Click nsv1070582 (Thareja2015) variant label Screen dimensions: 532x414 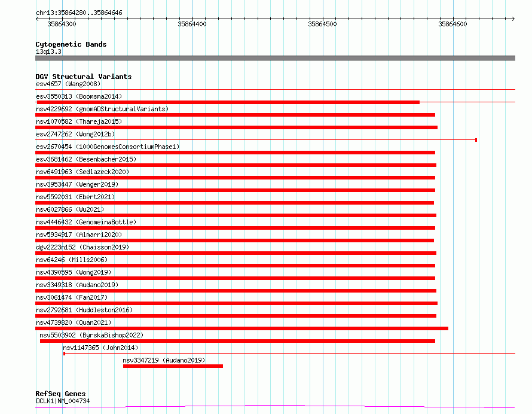[79, 121]
